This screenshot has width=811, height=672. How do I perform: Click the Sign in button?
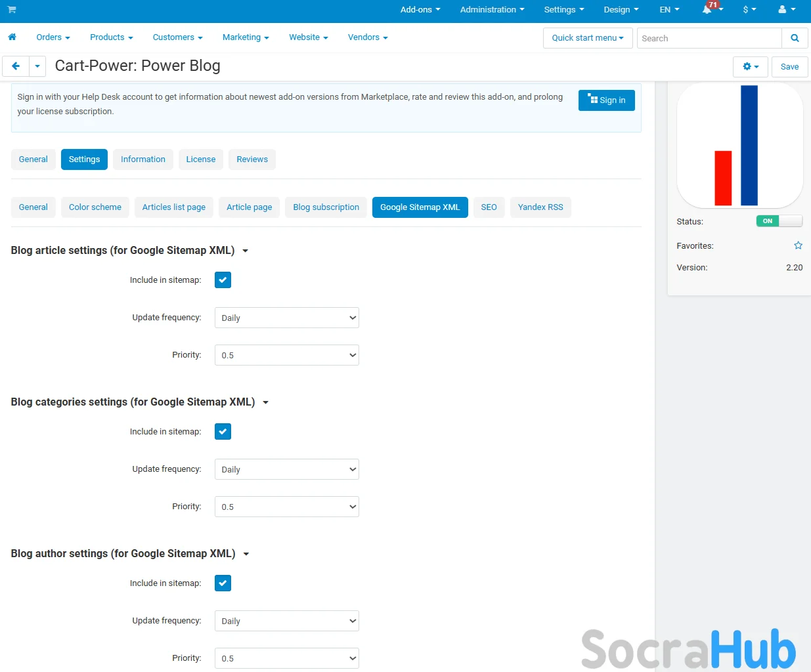point(606,100)
